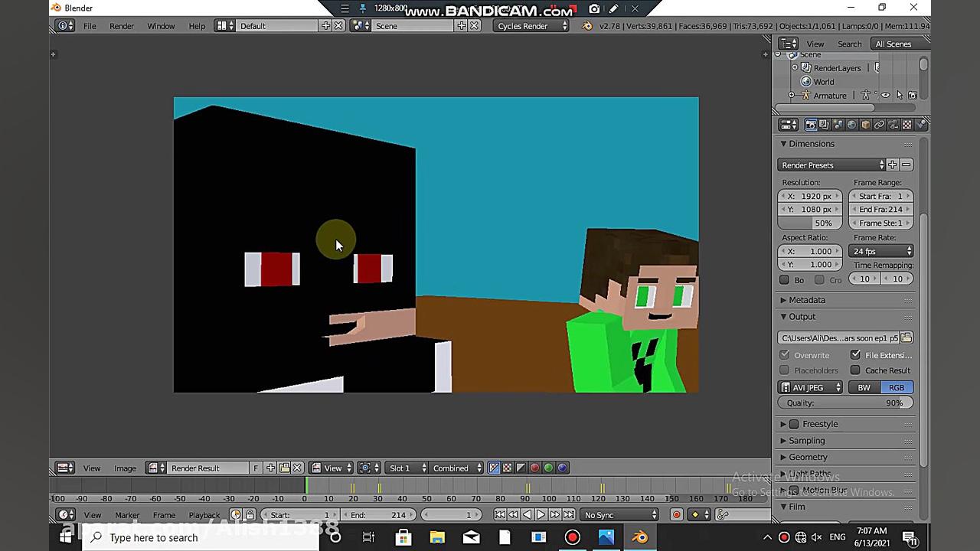Show the red channel in image editor
The height and width of the screenshot is (551, 980).
tap(534, 468)
